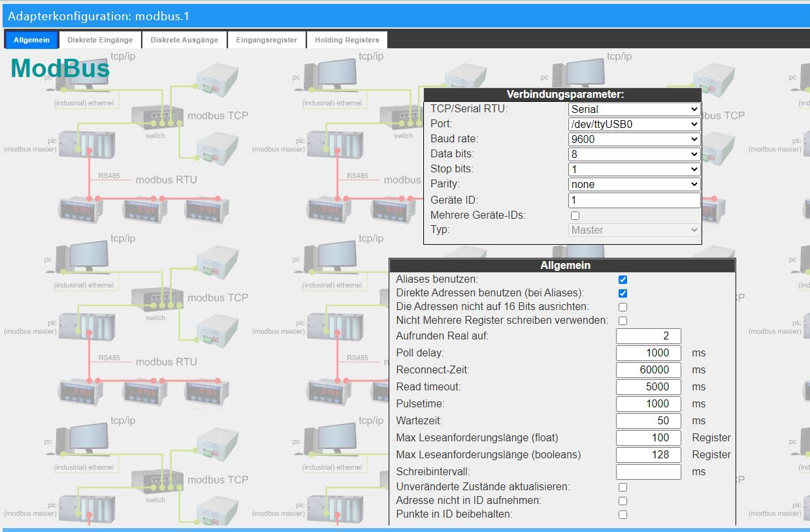Open the Port dropdown showing /dev/ttyUSB0
This screenshot has width=810, height=532.
[634, 124]
